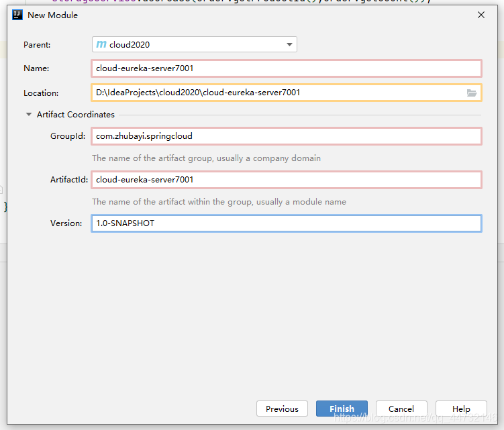Click the Location: label
This screenshot has height=430, width=504.
[41, 93]
